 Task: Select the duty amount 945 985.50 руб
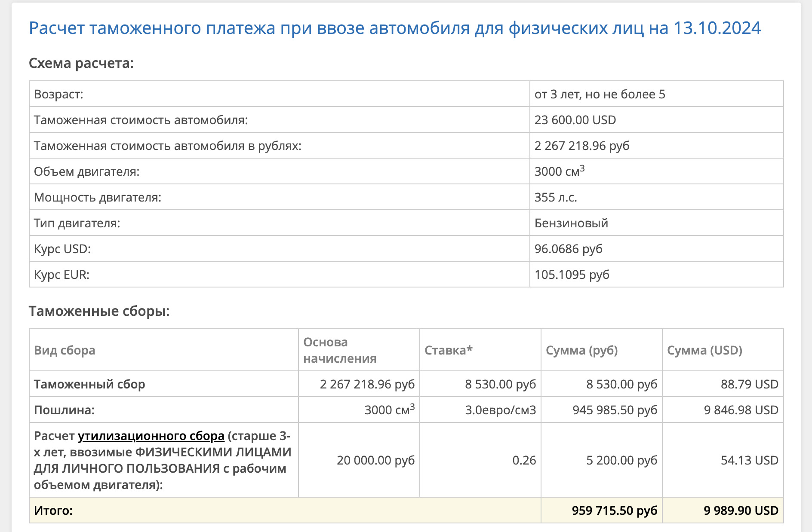(615, 410)
